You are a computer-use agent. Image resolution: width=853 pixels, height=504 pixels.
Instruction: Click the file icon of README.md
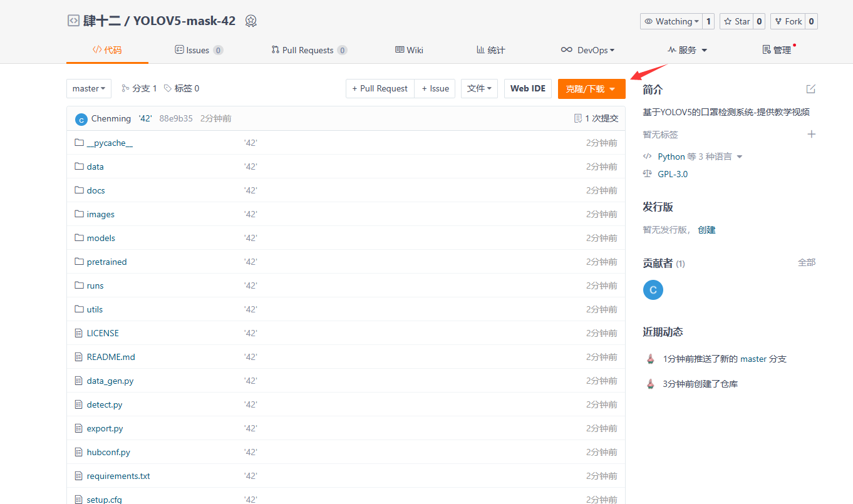click(79, 357)
